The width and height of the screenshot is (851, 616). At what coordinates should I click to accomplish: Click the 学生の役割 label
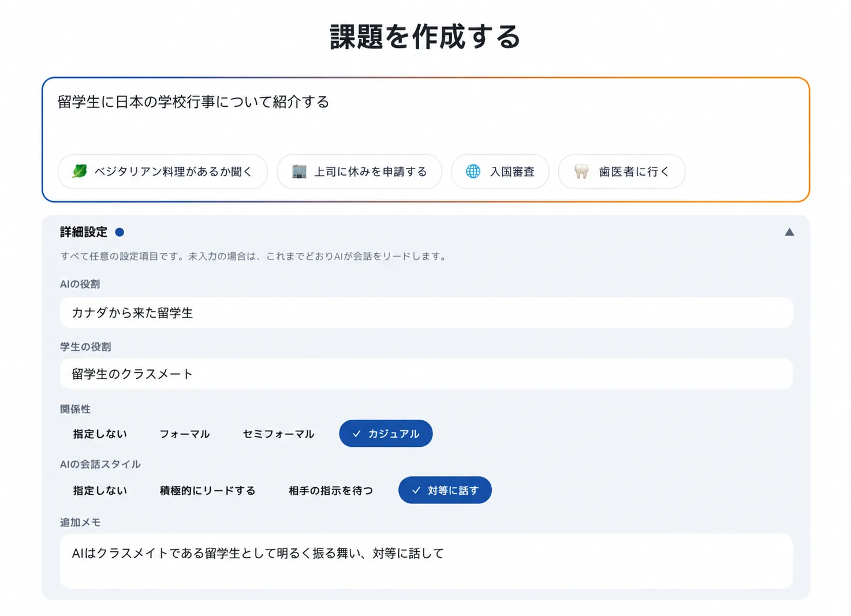click(85, 347)
